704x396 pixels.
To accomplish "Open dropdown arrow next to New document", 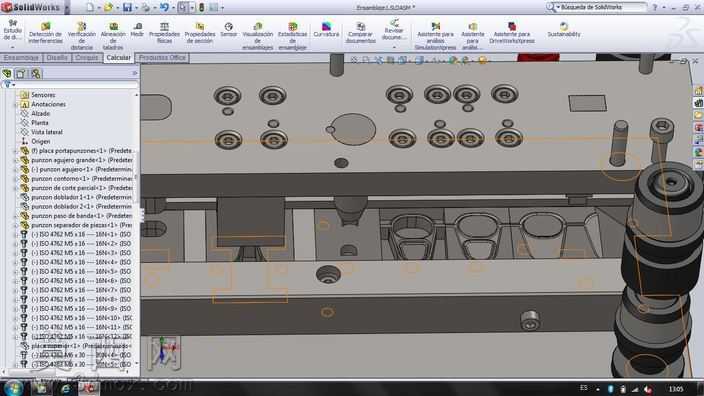I will click(98, 8).
